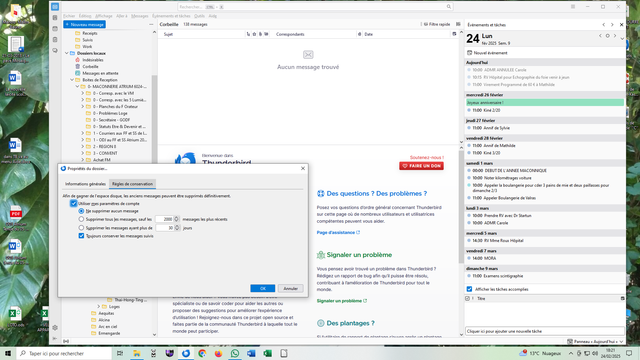Close the Événements et tâches pane
Image resolution: width=640 pixels, height=360 pixels.
pyautogui.click(x=621, y=25)
